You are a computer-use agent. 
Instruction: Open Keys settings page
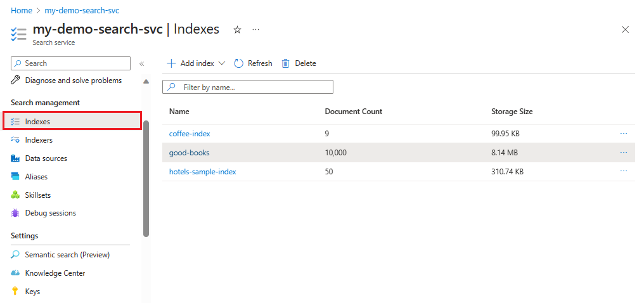pyautogui.click(x=32, y=292)
